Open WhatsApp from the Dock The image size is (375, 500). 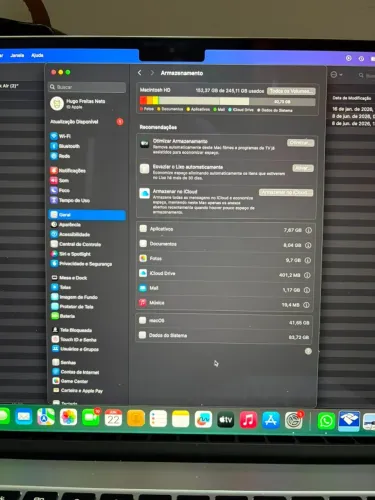(326, 421)
